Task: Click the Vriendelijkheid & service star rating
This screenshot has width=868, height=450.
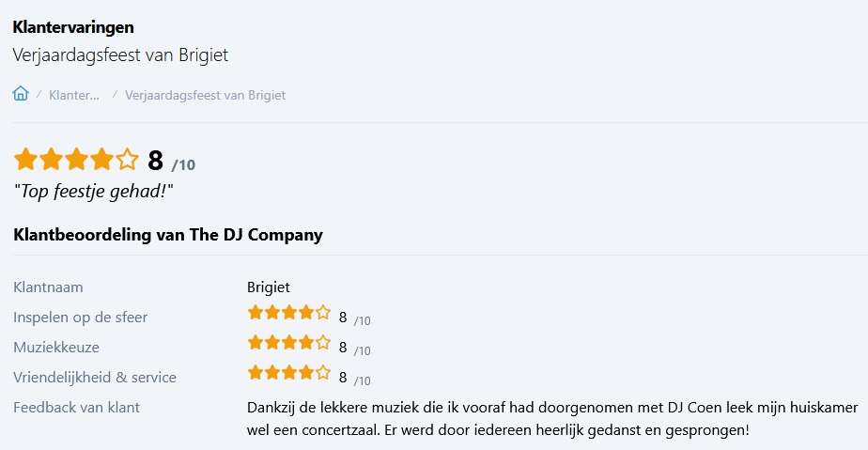Action: point(288,373)
